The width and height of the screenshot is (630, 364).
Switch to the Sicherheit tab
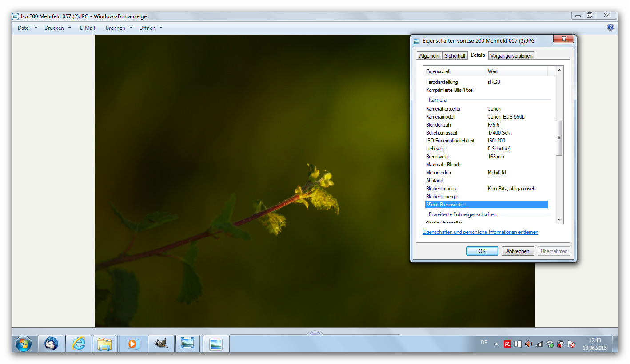pyautogui.click(x=455, y=55)
